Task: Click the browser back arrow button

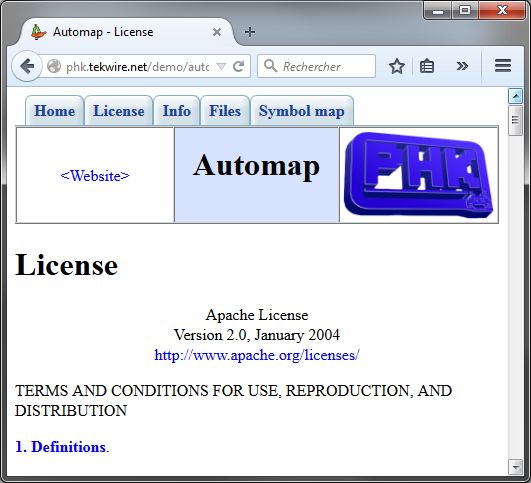Action: (27, 66)
